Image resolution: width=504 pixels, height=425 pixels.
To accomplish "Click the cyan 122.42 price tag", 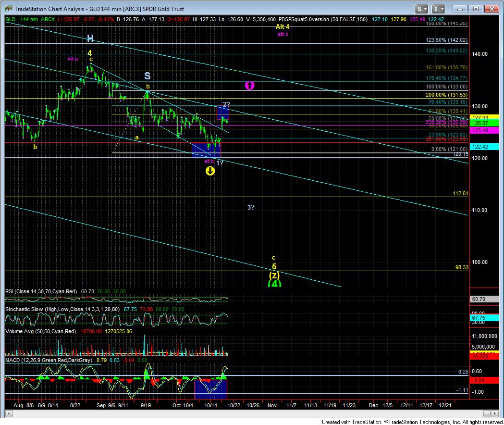I will pos(484,147).
